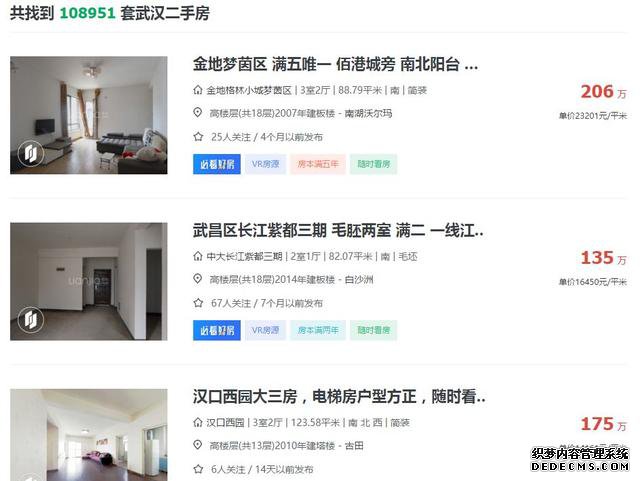Click location pin icon beside 白沙洲 line
Screen dimensions: 640x481
pos(198,279)
